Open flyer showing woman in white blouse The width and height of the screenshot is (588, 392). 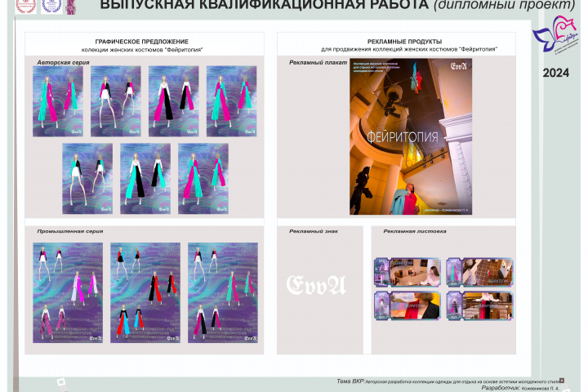click(408, 272)
